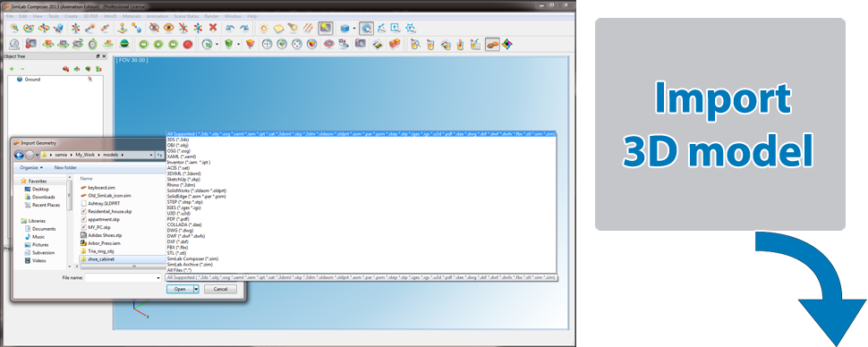Click the redo arrow icon
This screenshot has height=347, width=868.
[x=244, y=27]
